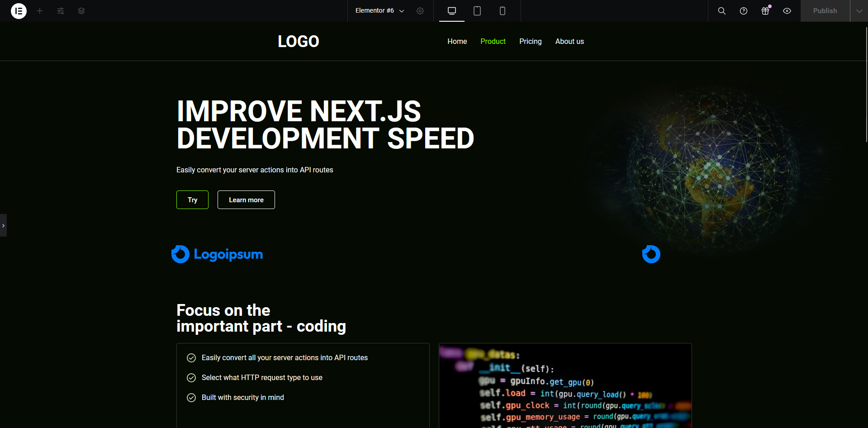Switch to Tablet responsive view
The height and width of the screenshot is (428, 868).
point(477,11)
